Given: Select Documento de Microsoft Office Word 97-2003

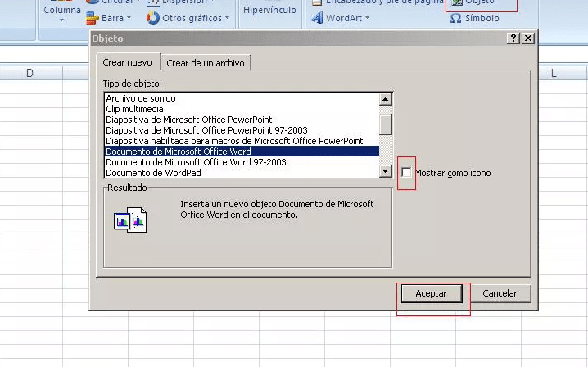Looking at the screenshot, I should pyautogui.click(x=242, y=162).
